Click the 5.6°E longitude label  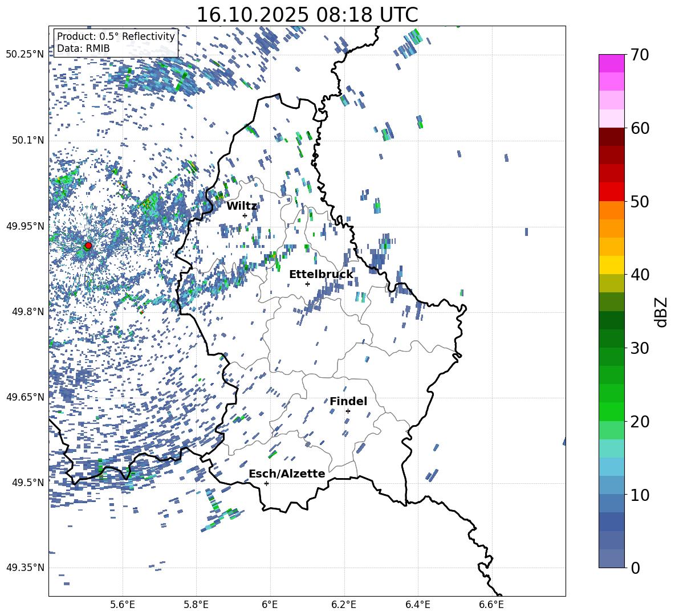(x=123, y=605)
